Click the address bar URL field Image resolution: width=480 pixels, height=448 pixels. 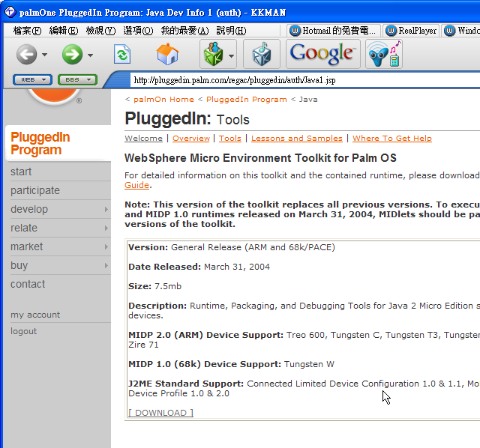(x=304, y=80)
